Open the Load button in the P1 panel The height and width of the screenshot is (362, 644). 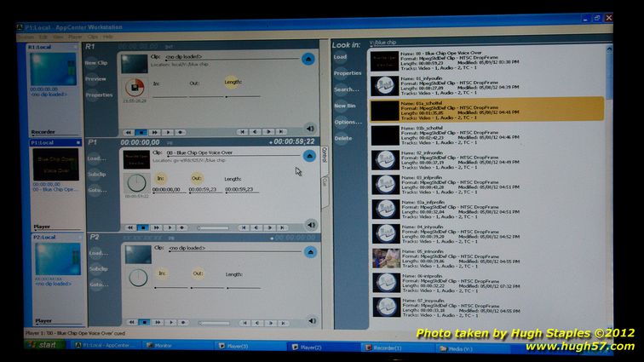[96, 158]
